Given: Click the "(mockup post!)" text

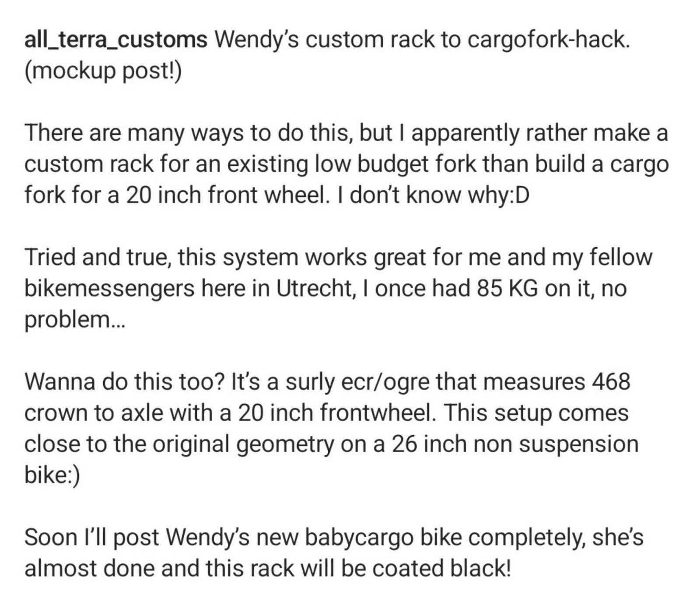Looking at the screenshot, I should tap(102, 71).
